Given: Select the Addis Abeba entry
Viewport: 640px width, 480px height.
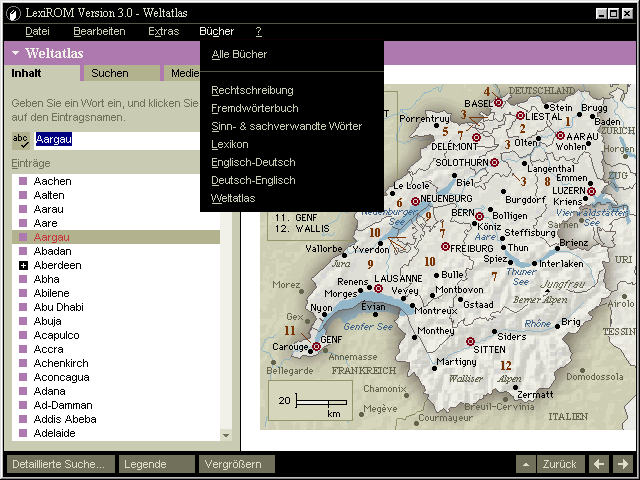Looking at the screenshot, I should pyautogui.click(x=65, y=419).
